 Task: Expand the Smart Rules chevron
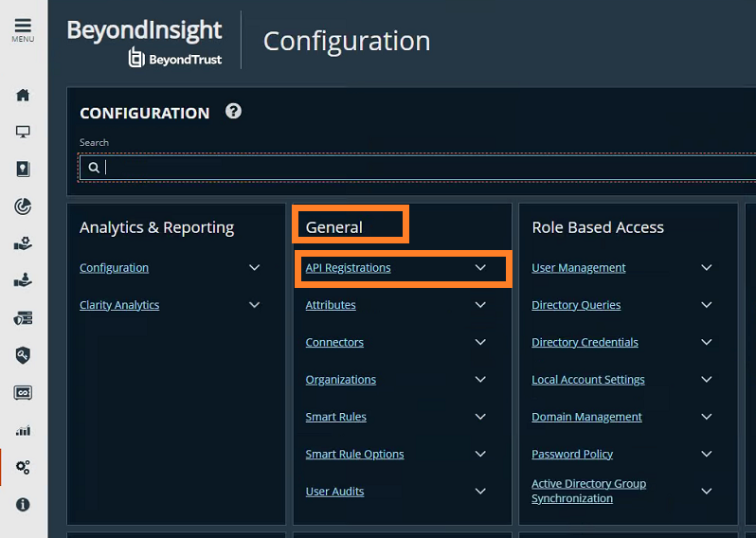[480, 417]
